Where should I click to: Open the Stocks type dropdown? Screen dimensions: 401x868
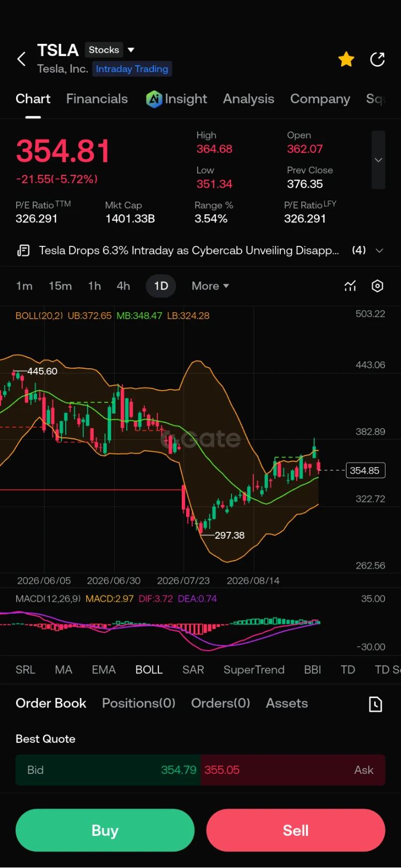point(110,50)
